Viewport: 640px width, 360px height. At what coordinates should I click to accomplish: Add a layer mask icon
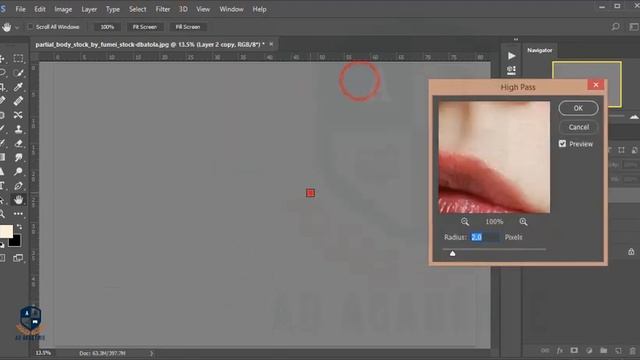[574, 351]
